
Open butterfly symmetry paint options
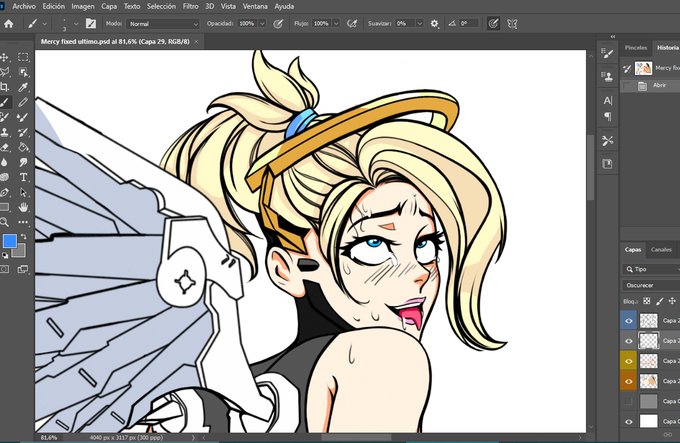512,24
